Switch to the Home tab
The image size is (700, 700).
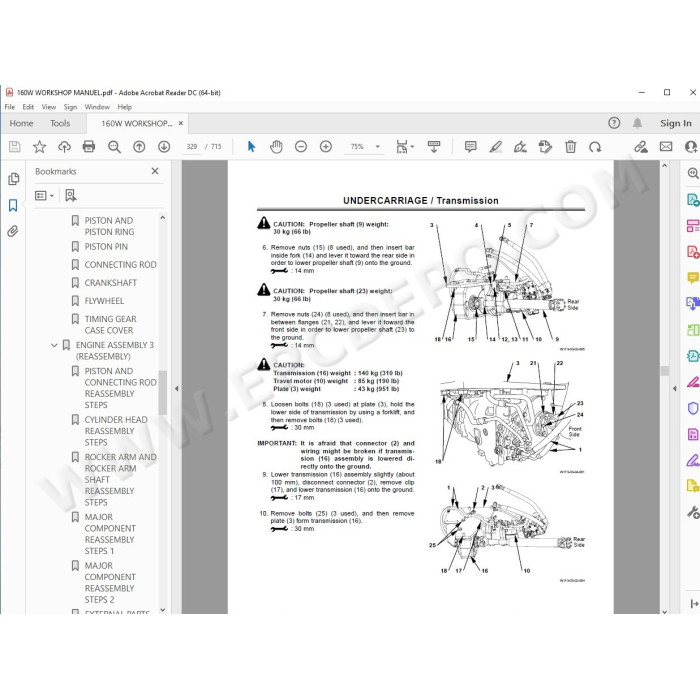point(21,123)
